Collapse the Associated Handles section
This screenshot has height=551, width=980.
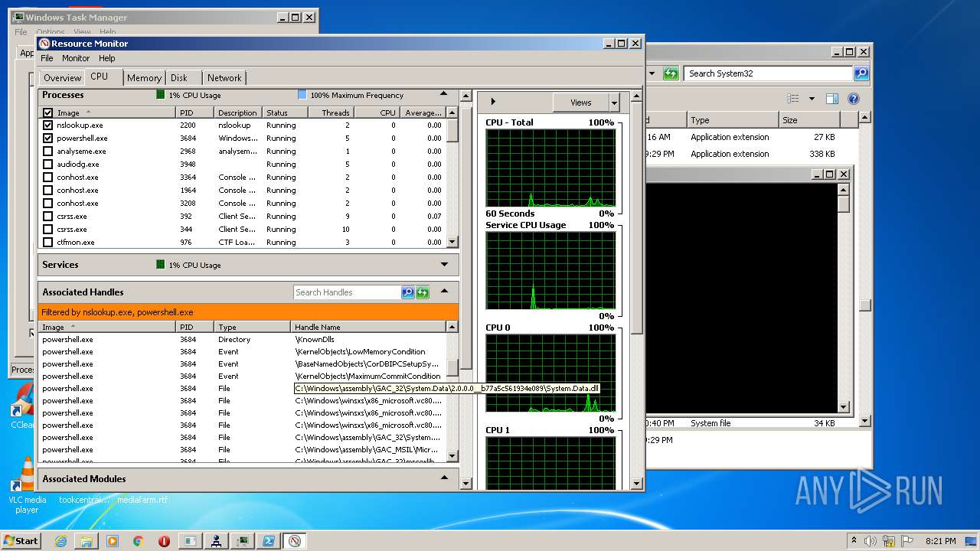444,292
